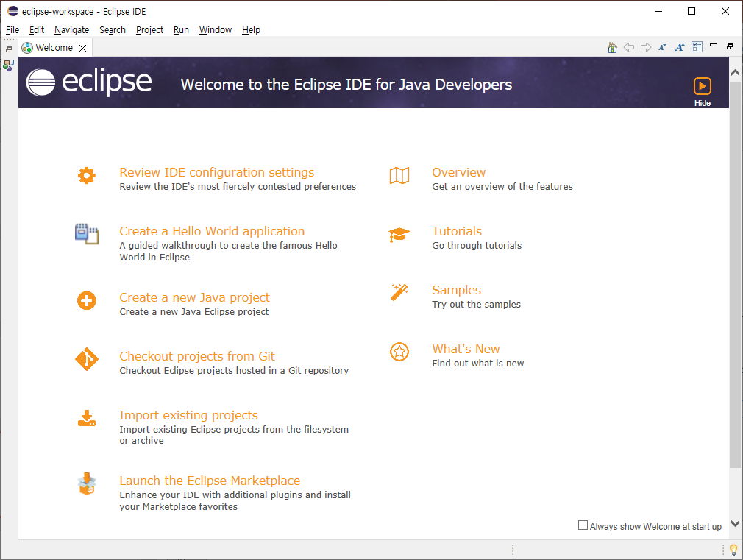Click the Hide play-arrow icon

click(x=703, y=86)
